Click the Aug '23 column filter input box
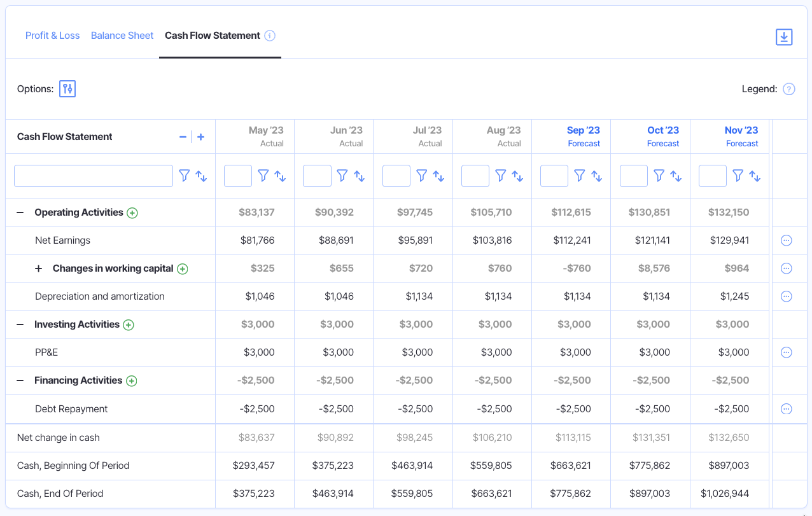This screenshot has height=516, width=812. [475, 176]
